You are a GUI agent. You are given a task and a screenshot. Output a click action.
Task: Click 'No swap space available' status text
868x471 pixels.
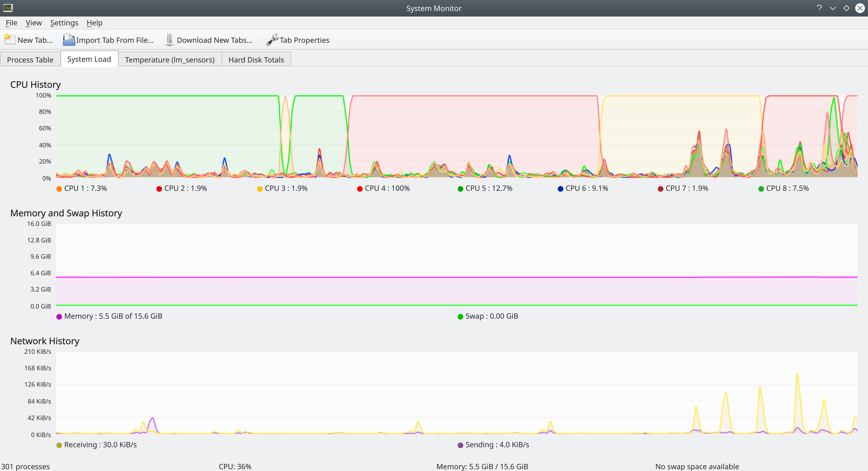click(x=697, y=466)
